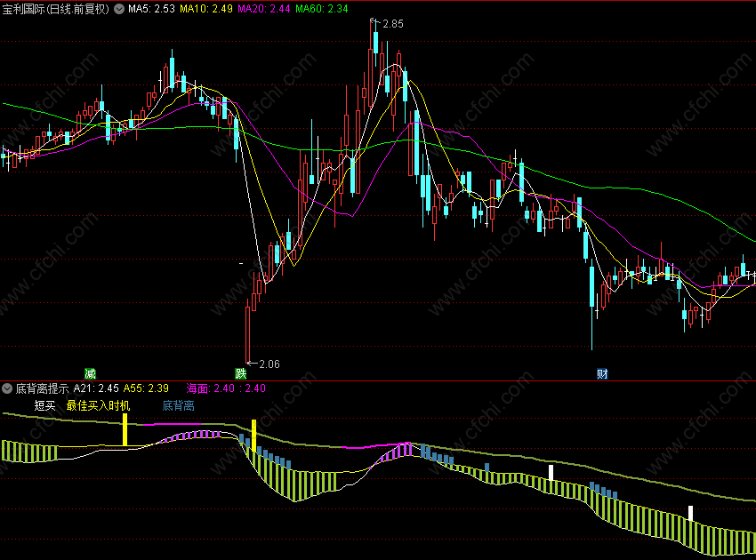Screen dimensions: 756x560
Task: Click the green 跌 event marker icon
Action: pos(241,373)
